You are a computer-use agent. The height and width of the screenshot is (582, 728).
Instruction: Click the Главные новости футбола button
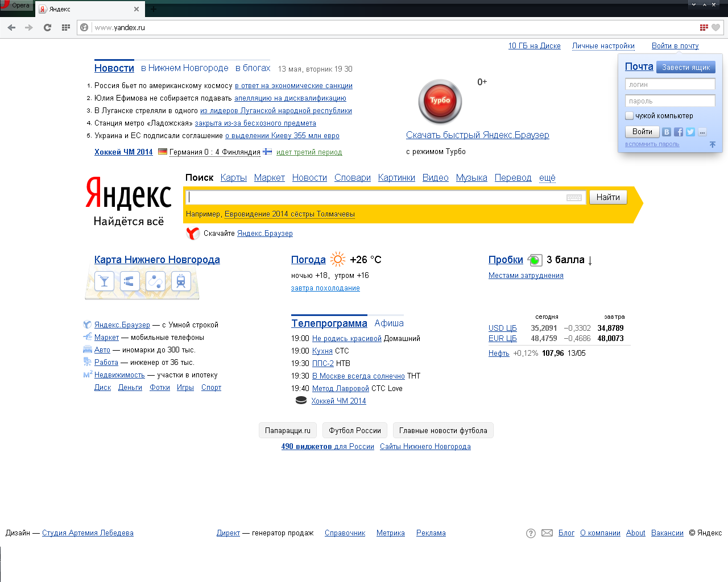(x=443, y=430)
